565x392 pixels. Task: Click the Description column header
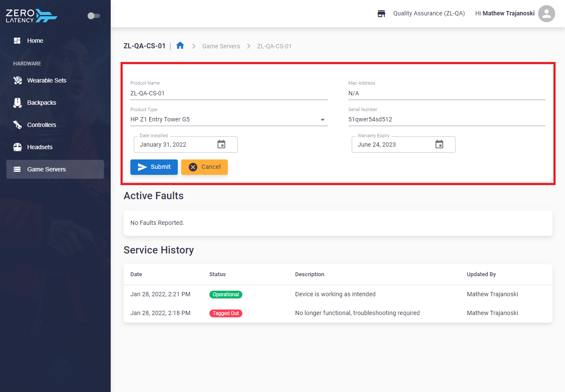[x=310, y=274]
